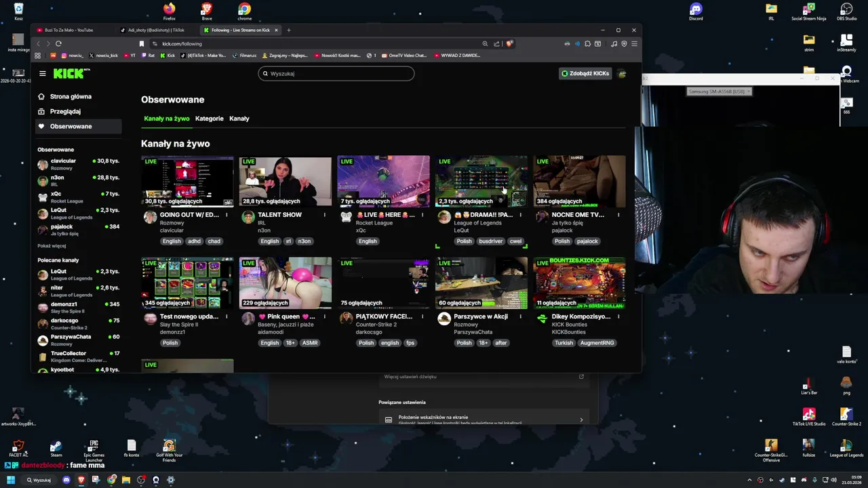Open niter in recommended channels
The height and width of the screenshot is (488, 868).
tap(79, 291)
